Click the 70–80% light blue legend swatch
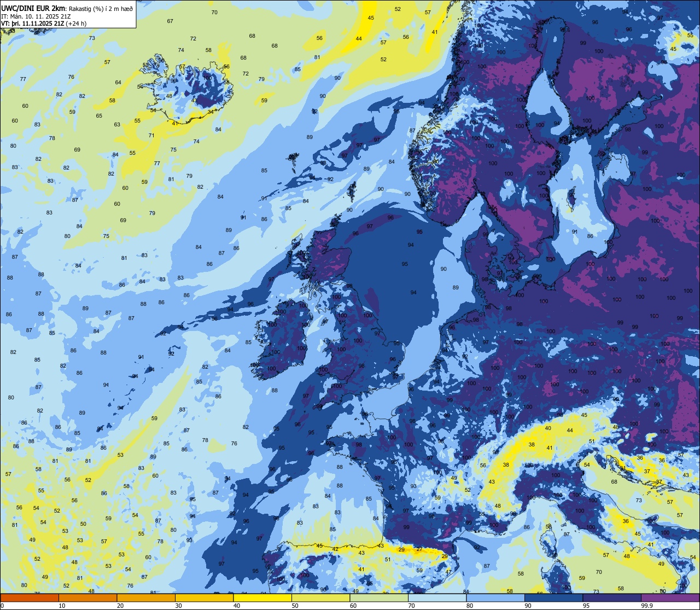Viewport: 700px width, 610px height. point(437,597)
